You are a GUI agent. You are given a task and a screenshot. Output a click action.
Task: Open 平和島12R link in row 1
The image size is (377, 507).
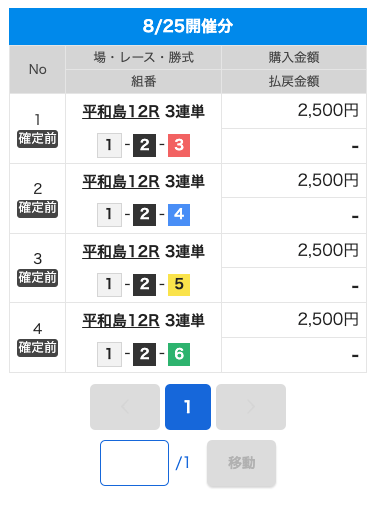pos(121,111)
